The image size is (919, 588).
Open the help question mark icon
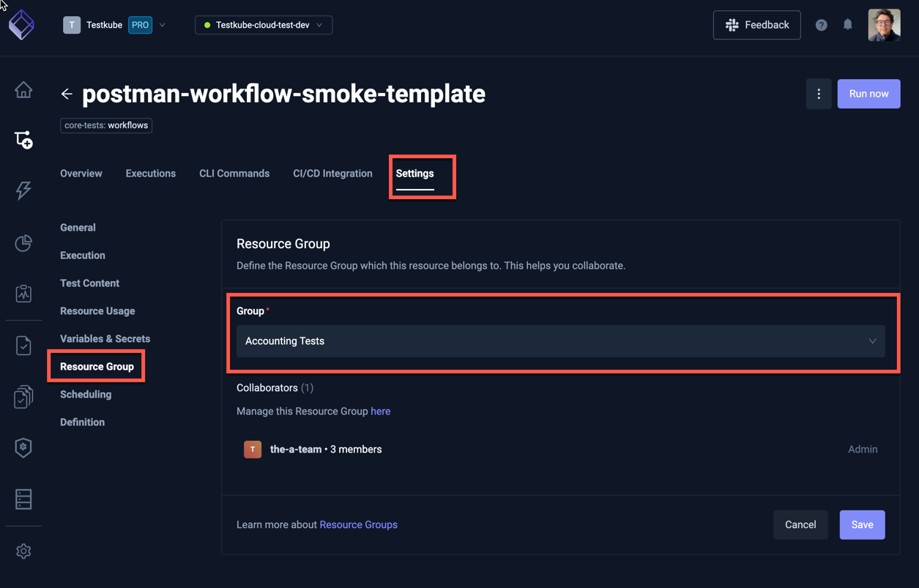tap(821, 24)
